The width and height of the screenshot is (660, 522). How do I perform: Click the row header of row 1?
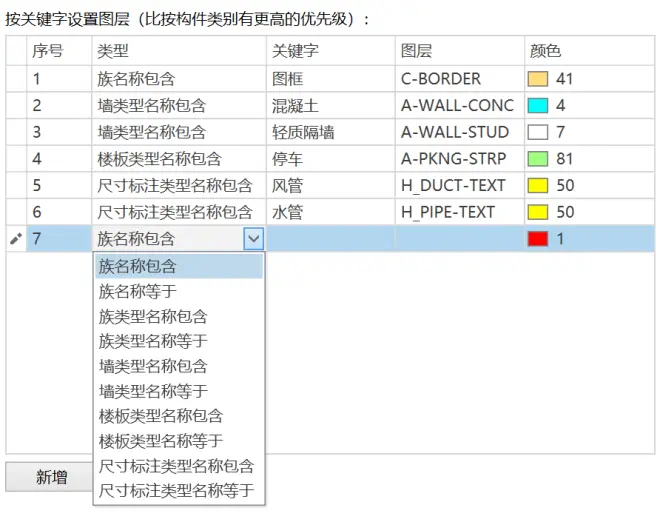pyautogui.click(x=16, y=79)
